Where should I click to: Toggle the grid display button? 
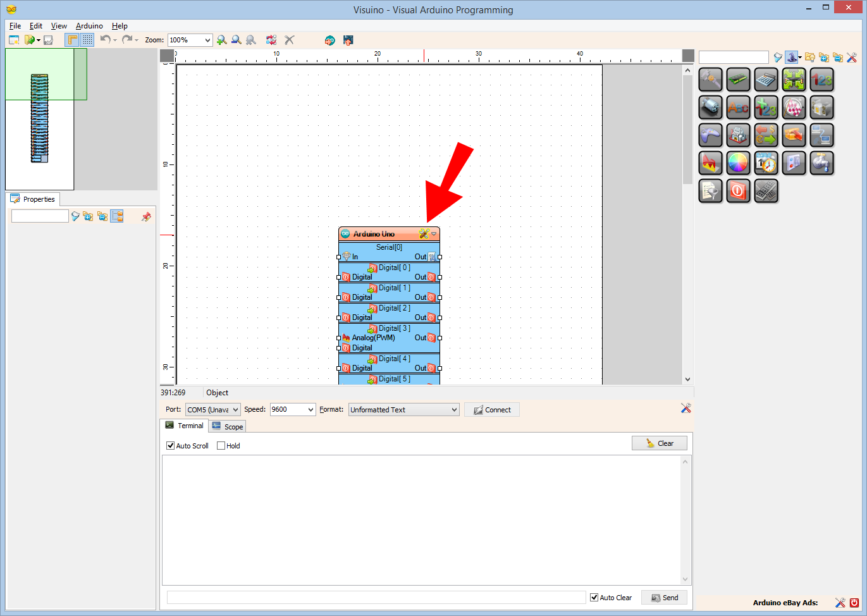(x=87, y=40)
